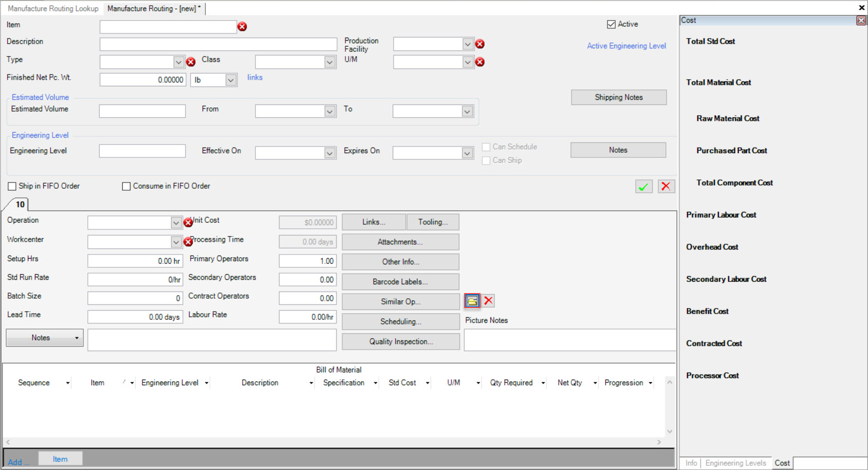Click the Active Engineering Level link
The image size is (868, 470).
(x=626, y=46)
